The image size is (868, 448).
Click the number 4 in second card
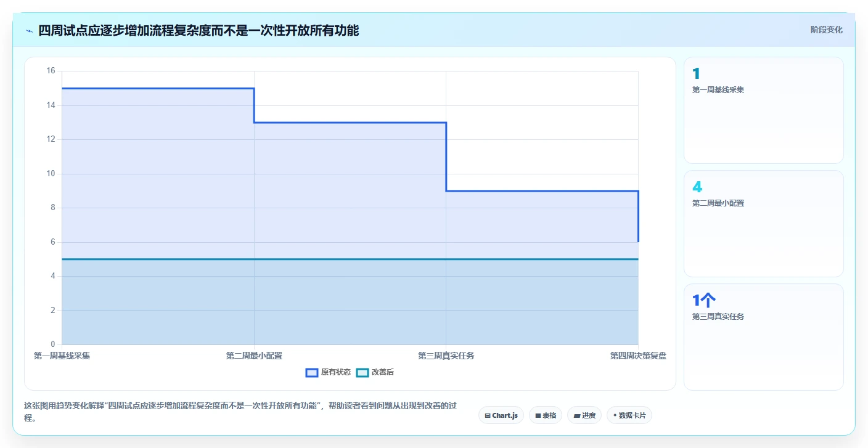coord(697,187)
